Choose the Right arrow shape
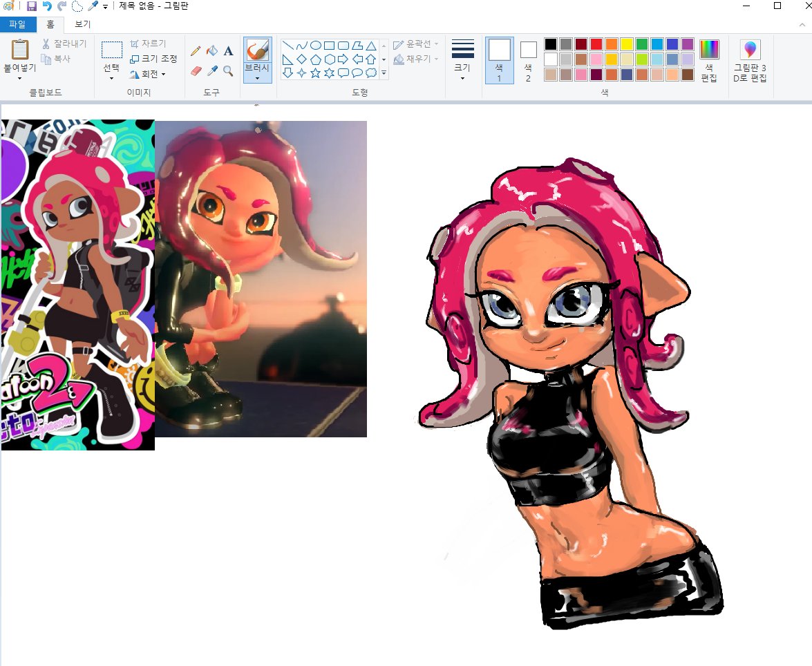The image size is (812, 666). click(343, 59)
